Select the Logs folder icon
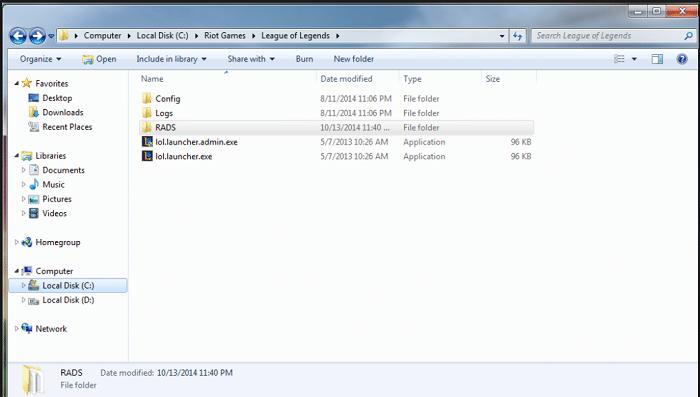 (146, 113)
